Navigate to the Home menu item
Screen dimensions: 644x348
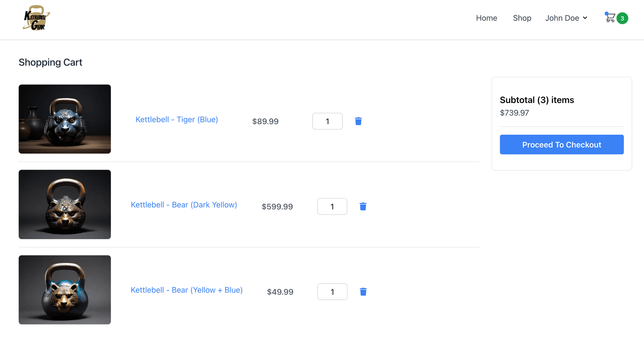486,18
